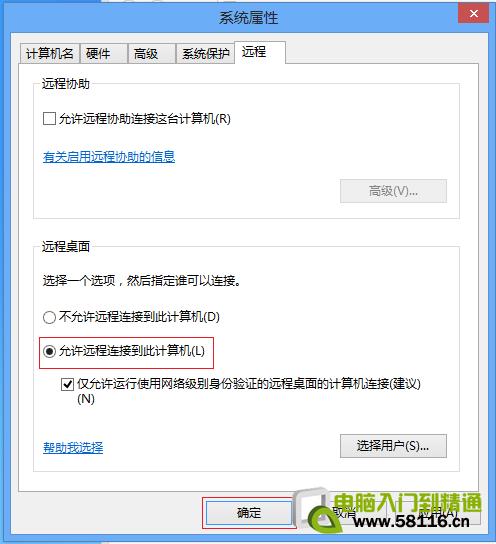
Task: Uncheck the 网络级别身份验证 checkbox
Action: click(67, 384)
